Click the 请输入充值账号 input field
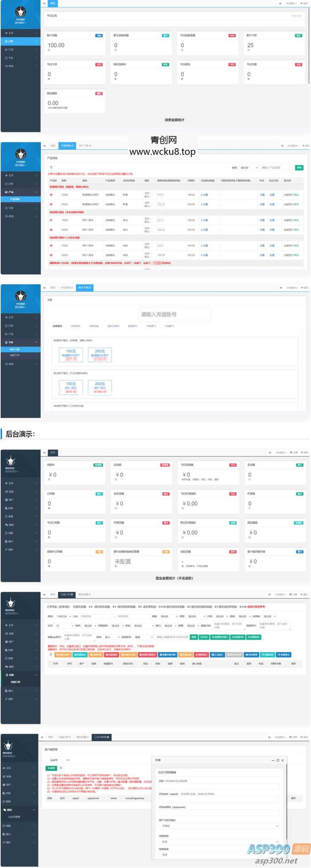311x868 pixels. 174,314
